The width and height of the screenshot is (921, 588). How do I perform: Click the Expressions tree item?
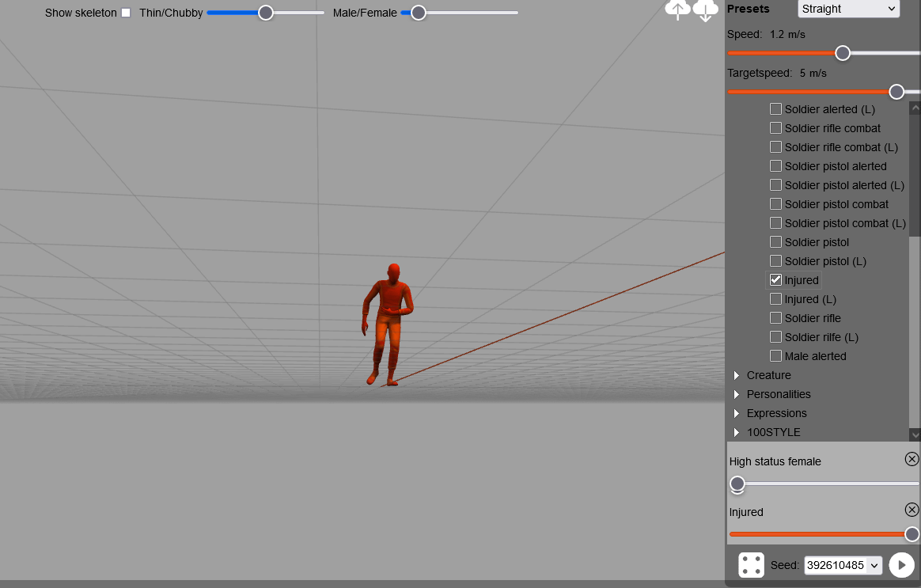tap(776, 413)
